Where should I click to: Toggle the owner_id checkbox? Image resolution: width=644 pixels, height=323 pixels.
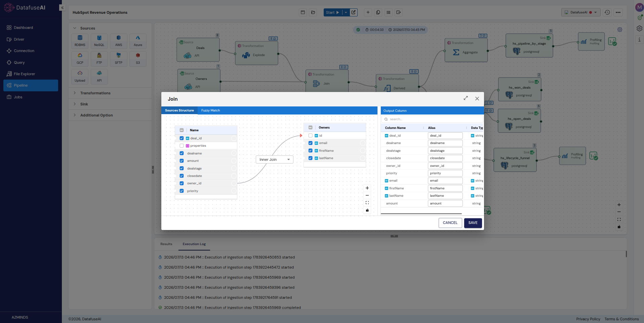[182, 183]
